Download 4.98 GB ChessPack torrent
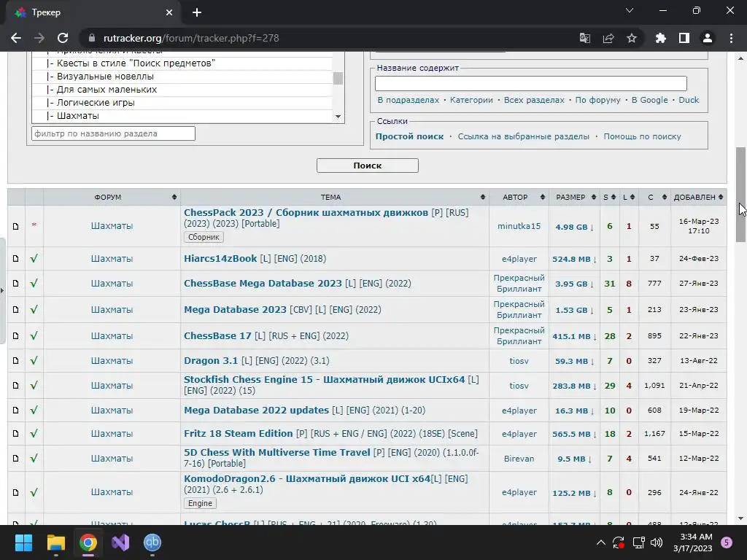 coord(574,227)
